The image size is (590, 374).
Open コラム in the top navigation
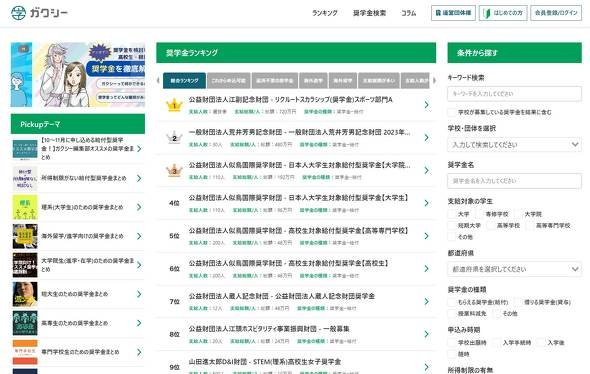(409, 13)
